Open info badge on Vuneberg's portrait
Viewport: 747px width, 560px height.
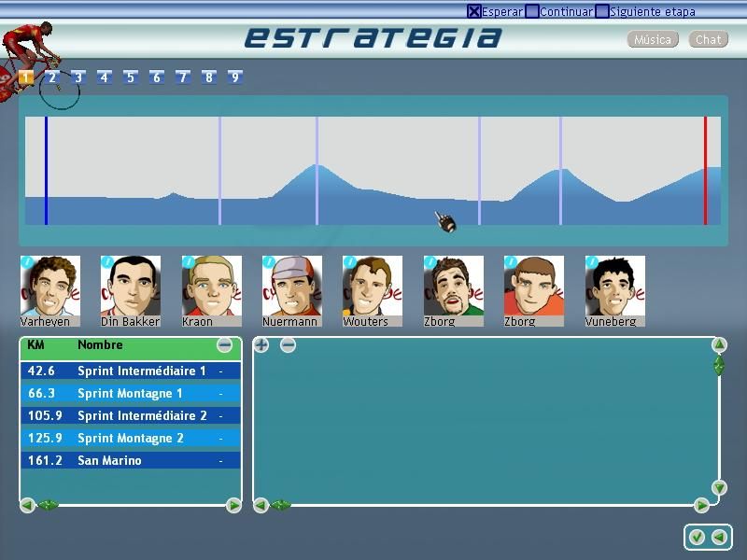tap(592, 262)
